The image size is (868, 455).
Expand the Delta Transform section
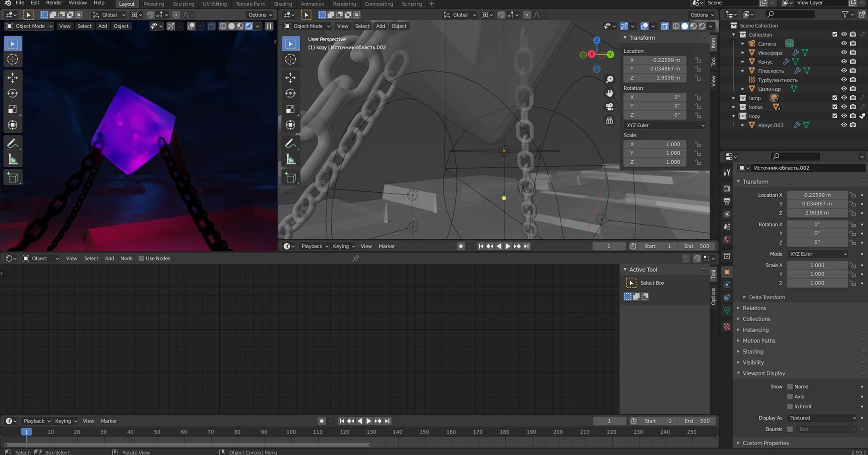tap(767, 297)
